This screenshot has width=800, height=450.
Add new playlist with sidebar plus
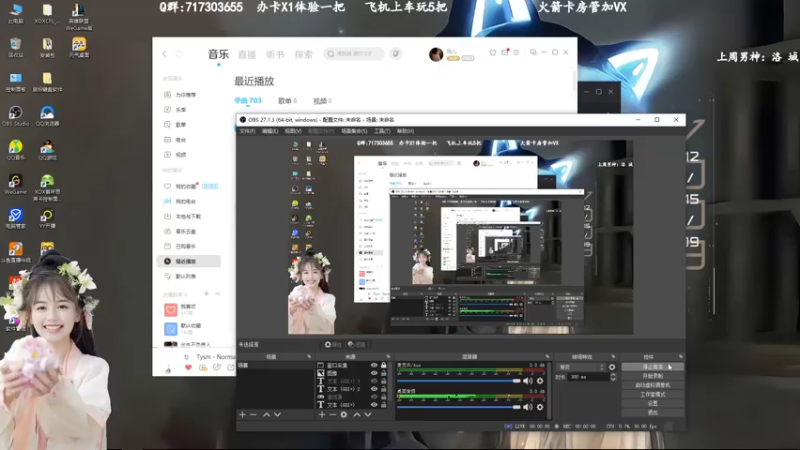pyautogui.click(x=207, y=294)
